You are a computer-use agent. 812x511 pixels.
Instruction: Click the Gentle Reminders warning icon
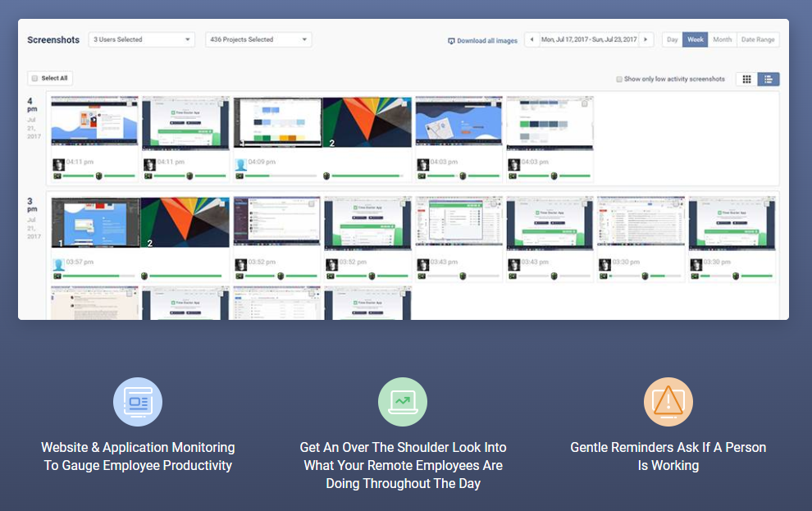pyautogui.click(x=668, y=402)
